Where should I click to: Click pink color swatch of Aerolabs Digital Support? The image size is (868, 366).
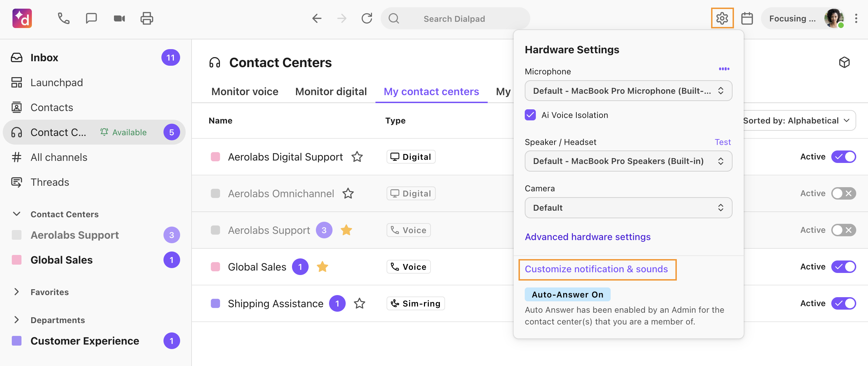coord(215,157)
